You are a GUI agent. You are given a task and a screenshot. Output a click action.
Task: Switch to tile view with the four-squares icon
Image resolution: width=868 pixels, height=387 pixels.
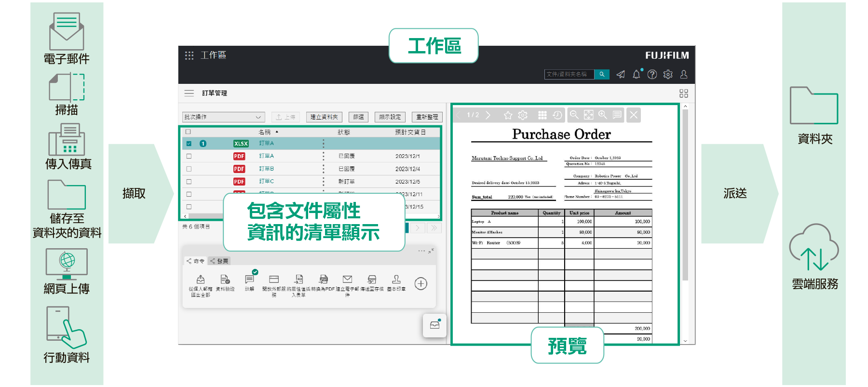(x=684, y=93)
